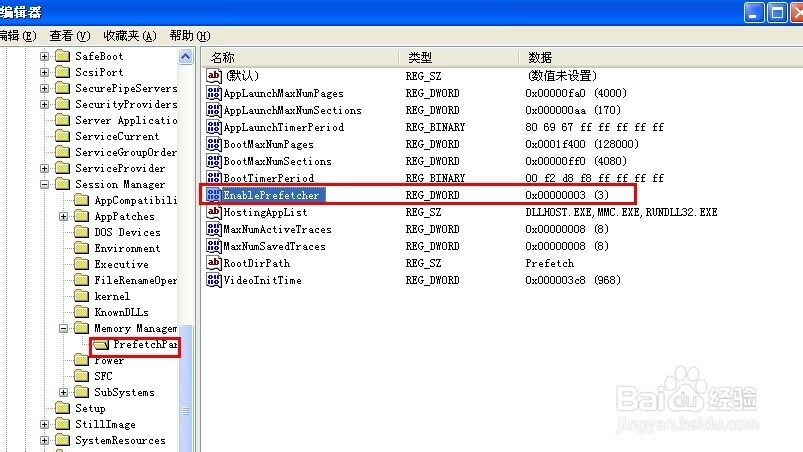Select the AppLaunchMaxNumSections DWORD icon
The image size is (803, 452).
tap(214, 110)
